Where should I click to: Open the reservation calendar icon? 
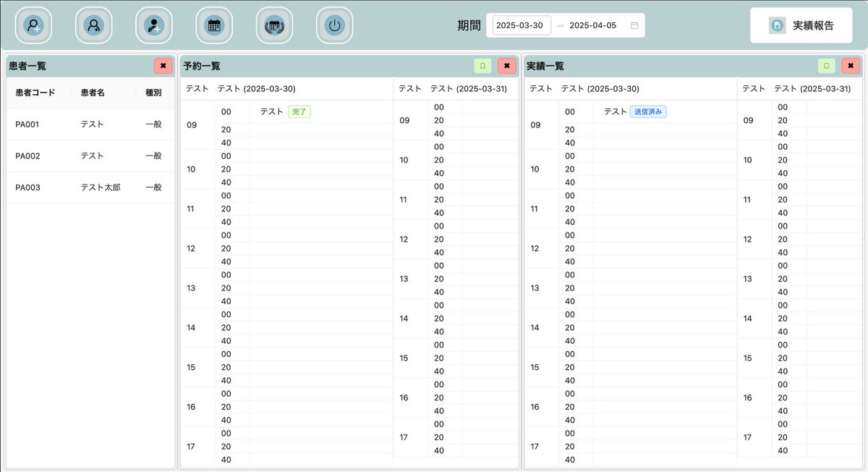(214, 25)
